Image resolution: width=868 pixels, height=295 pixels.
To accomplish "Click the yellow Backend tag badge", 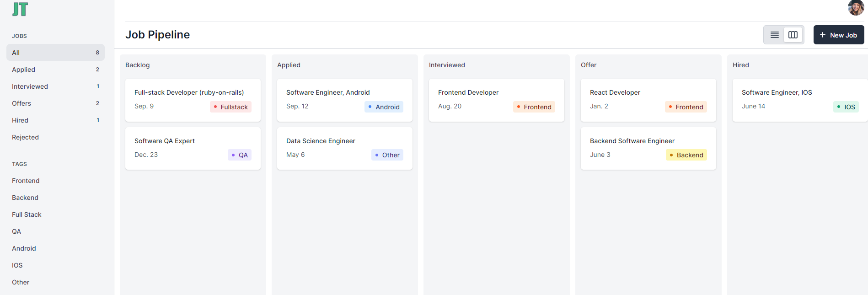I will pyautogui.click(x=686, y=155).
